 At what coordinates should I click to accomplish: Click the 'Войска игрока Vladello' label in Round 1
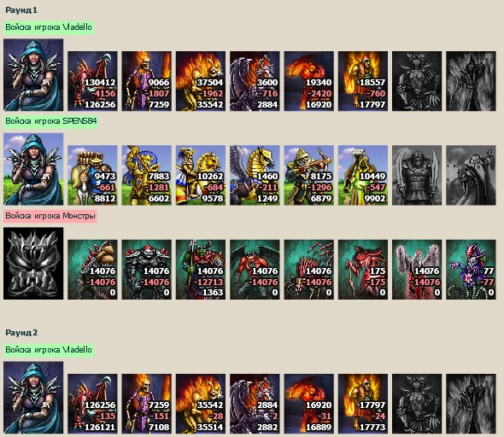coord(49,27)
